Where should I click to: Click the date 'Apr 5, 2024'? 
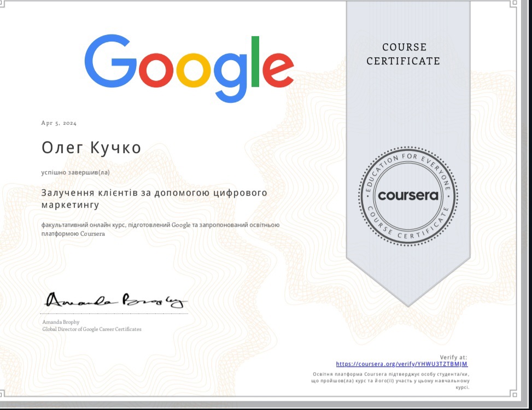tap(59, 123)
